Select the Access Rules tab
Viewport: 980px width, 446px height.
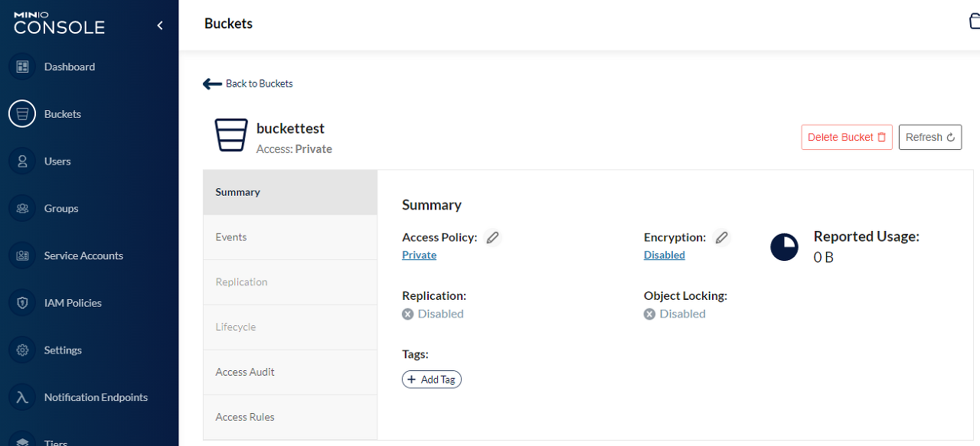pyautogui.click(x=290, y=417)
